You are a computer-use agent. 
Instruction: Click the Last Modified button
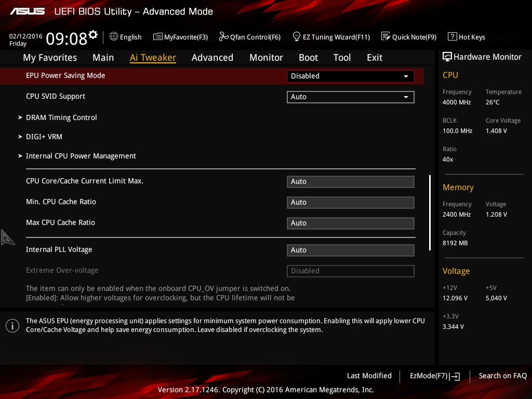click(x=369, y=376)
